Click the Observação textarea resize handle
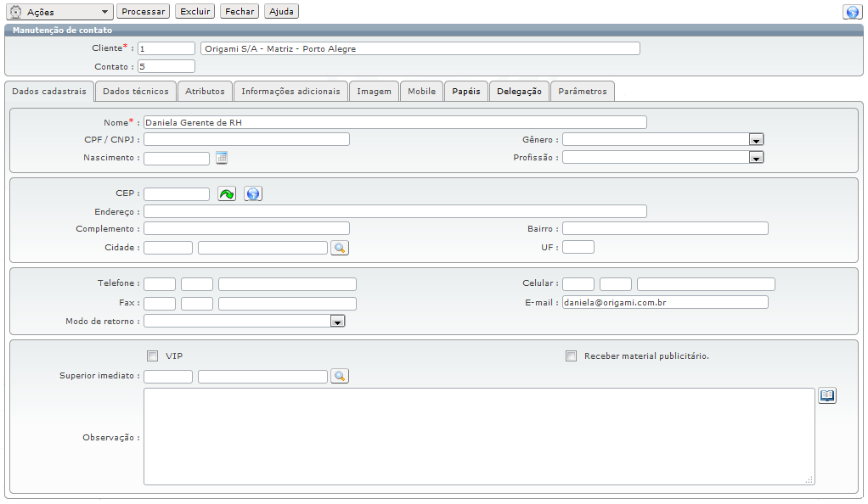This screenshot has height=504, width=868. click(811, 482)
